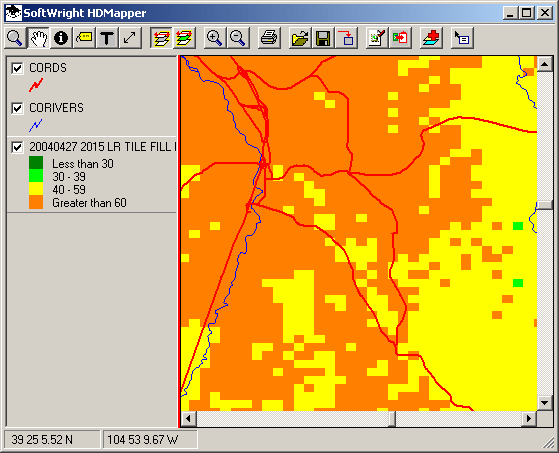The width and height of the screenshot is (559, 453).
Task: Toggle the CORIVERS layer checkbox
Action: tap(17, 108)
